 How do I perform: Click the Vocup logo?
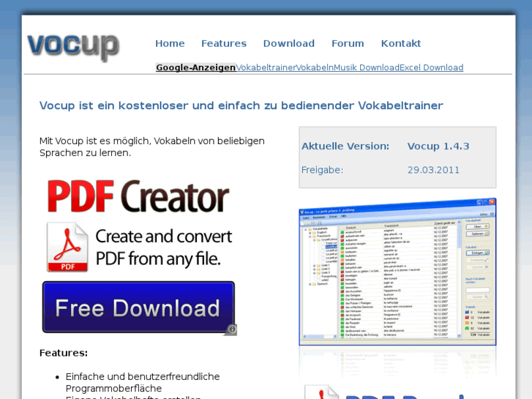tap(73, 47)
